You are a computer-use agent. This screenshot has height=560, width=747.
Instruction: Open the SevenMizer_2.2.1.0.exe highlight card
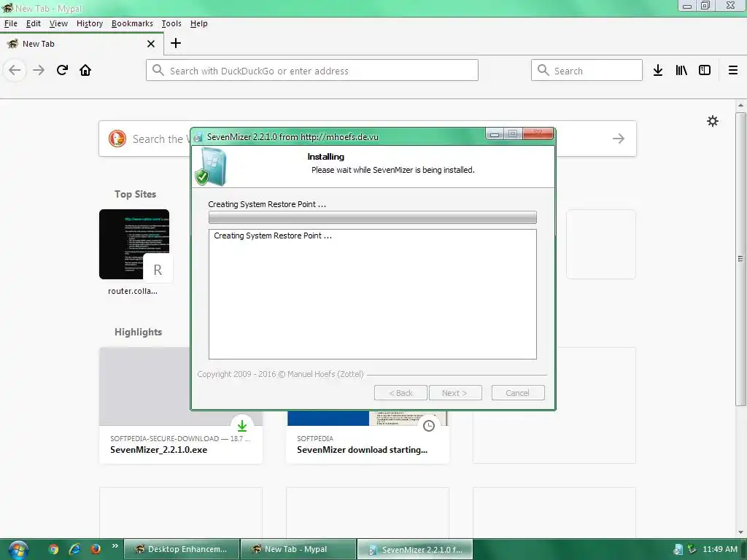point(181,405)
